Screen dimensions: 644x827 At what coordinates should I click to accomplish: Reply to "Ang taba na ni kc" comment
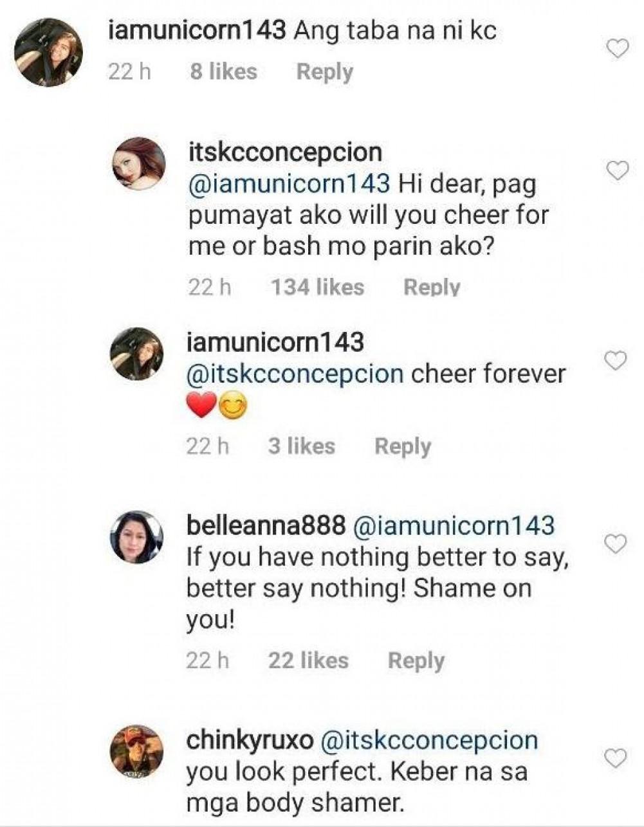[x=324, y=72]
